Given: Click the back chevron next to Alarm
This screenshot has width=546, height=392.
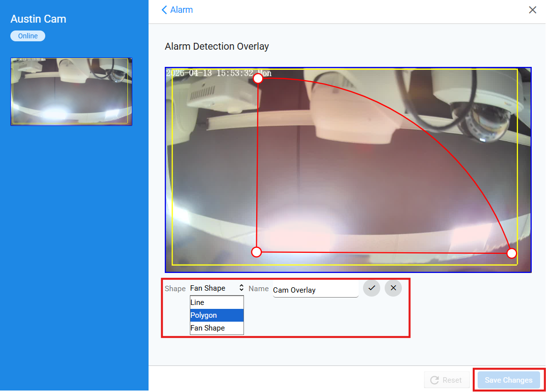Looking at the screenshot, I should [164, 10].
